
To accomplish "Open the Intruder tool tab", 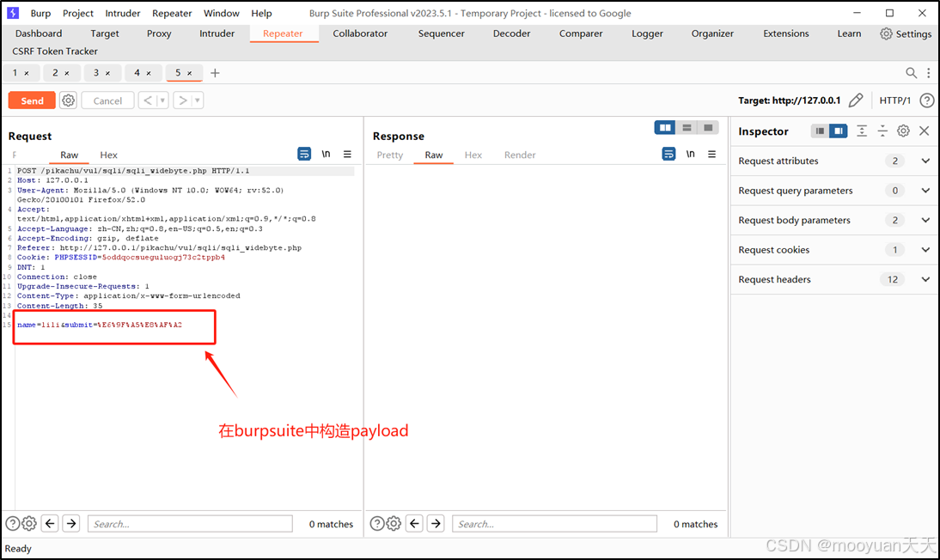I will (x=217, y=33).
